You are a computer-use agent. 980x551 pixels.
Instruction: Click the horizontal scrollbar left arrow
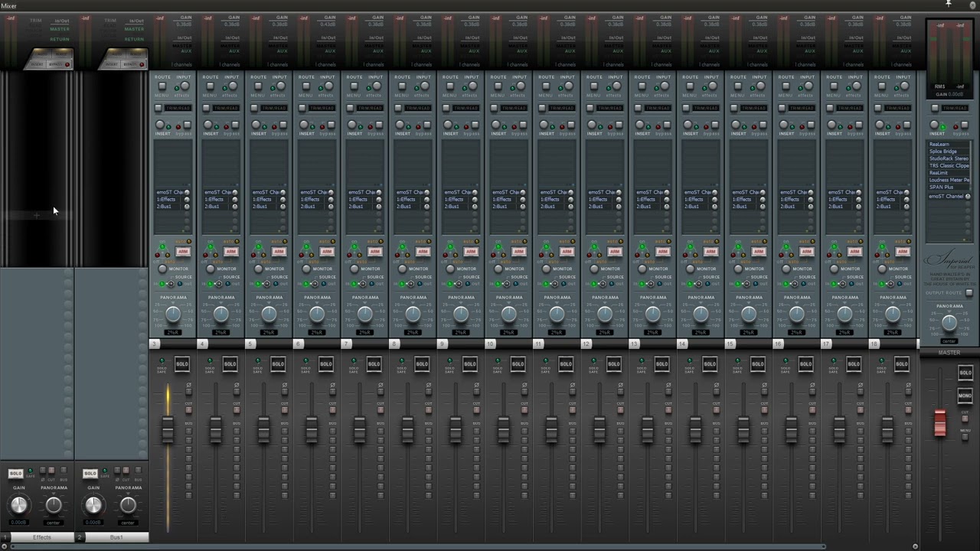[3, 546]
